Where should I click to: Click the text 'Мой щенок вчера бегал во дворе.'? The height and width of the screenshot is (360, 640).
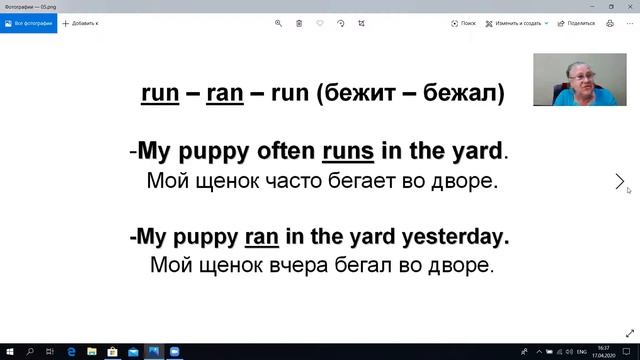pyautogui.click(x=322, y=265)
